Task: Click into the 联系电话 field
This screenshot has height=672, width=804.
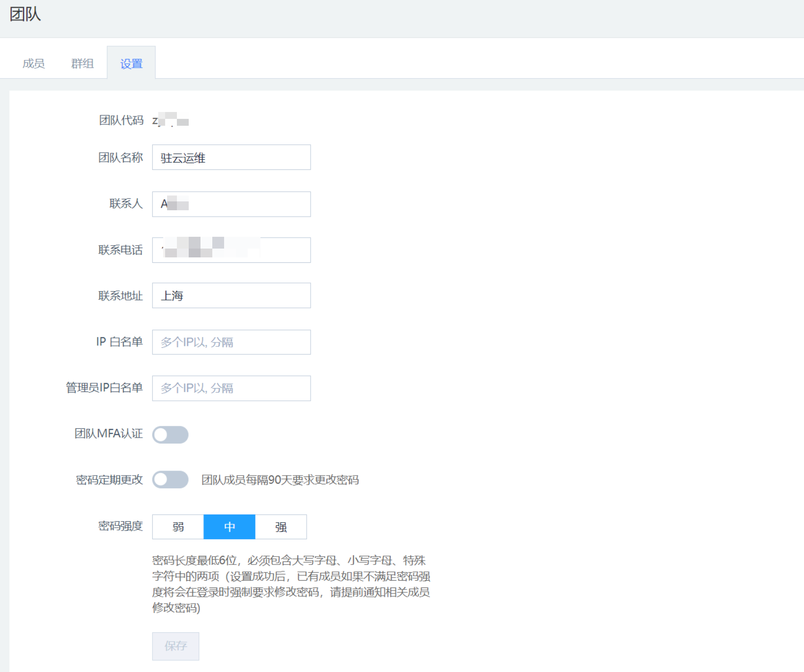Action: tap(231, 250)
